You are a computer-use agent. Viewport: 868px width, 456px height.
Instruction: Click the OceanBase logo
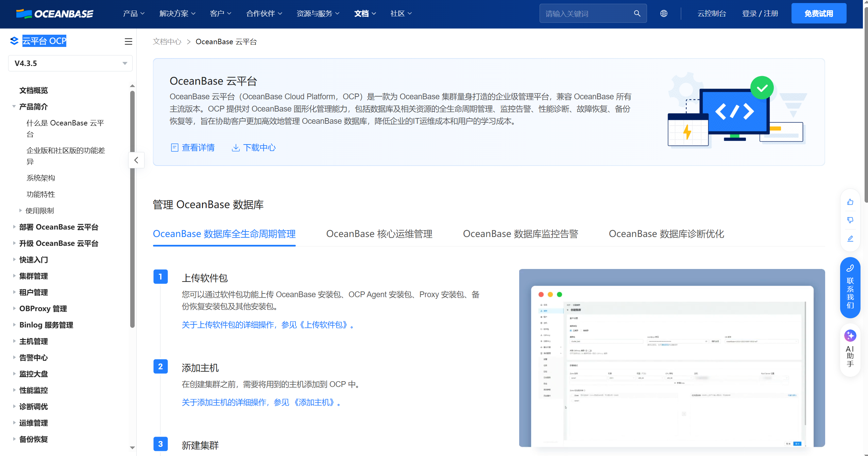tap(55, 14)
